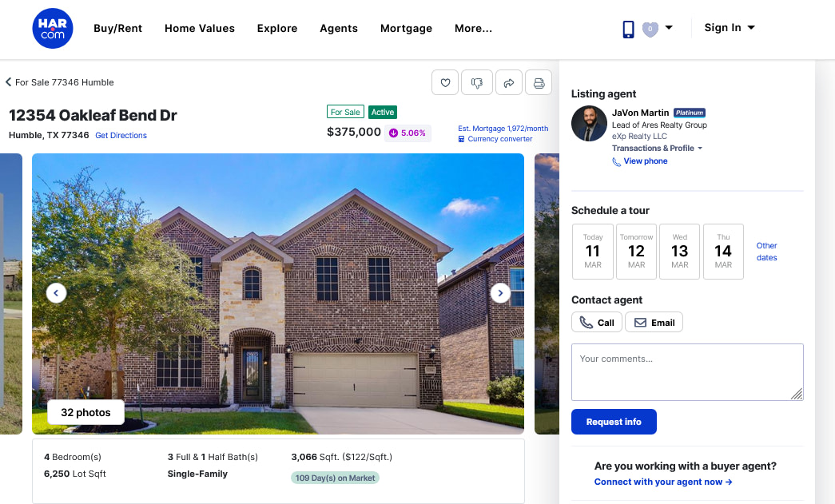Expand Transactions & Profile for the agent
The width and height of the screenshot is (835, 504).
657,148
